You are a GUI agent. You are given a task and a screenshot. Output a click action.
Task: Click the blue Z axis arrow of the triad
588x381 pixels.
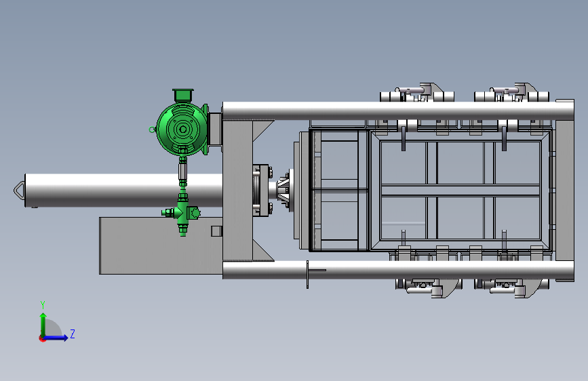click(56, 338)
